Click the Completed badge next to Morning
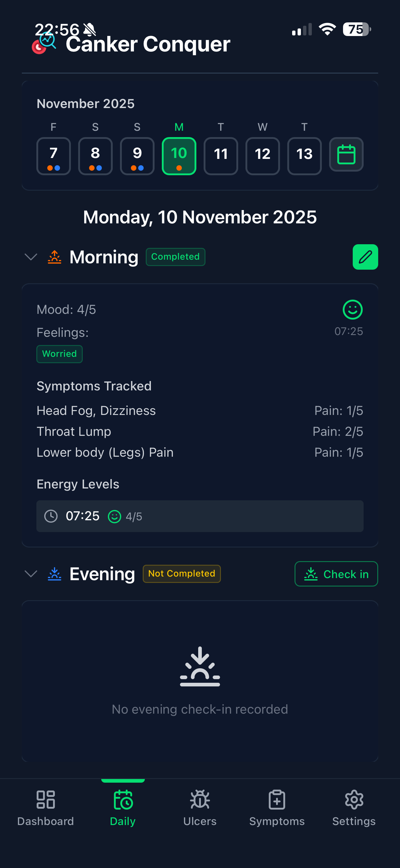Image resolution: width=400 pixels, height=868 pixels. (175, 257)
